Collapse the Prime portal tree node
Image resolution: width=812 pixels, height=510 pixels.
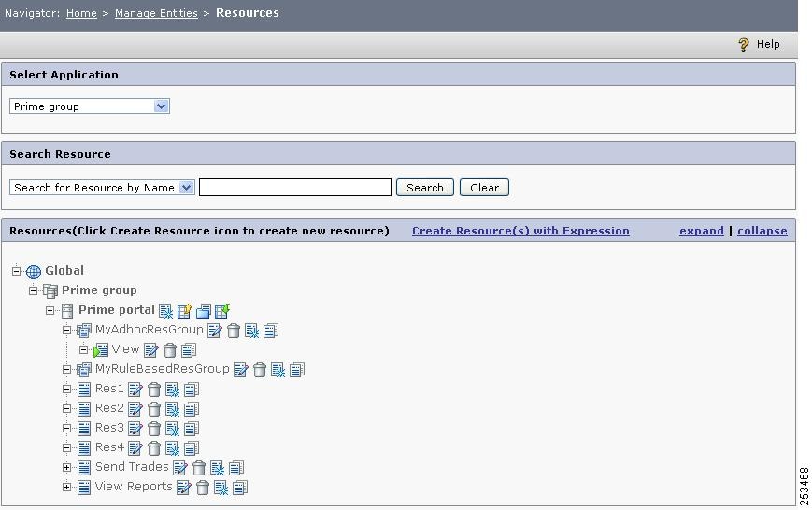[50, 310]
